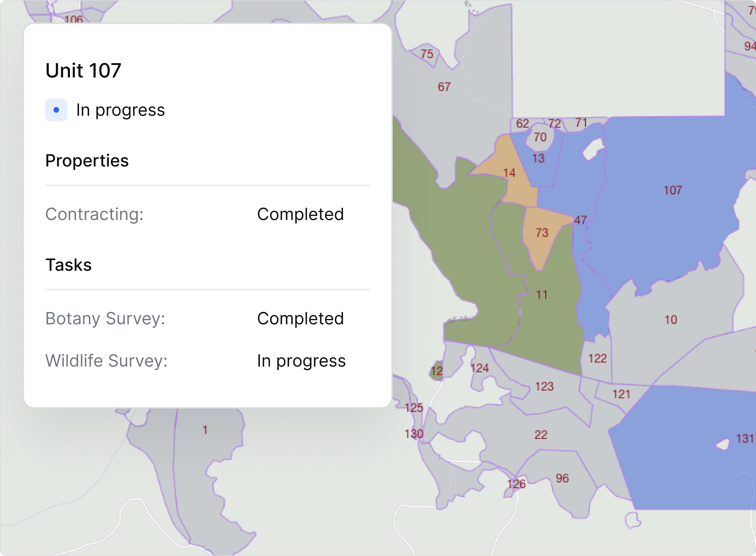
Task: Click the Unit 122 label
Action: coord(597,359)
